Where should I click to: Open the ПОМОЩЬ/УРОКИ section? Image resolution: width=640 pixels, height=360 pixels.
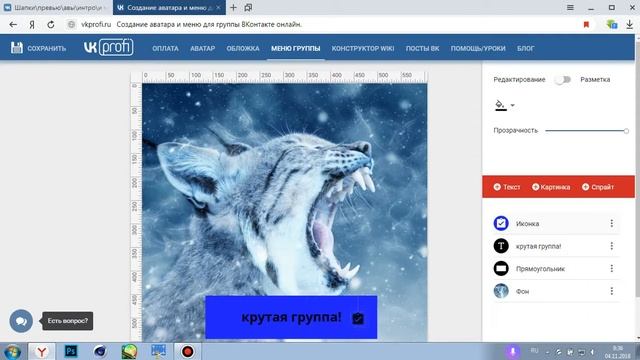click(478, 48)
